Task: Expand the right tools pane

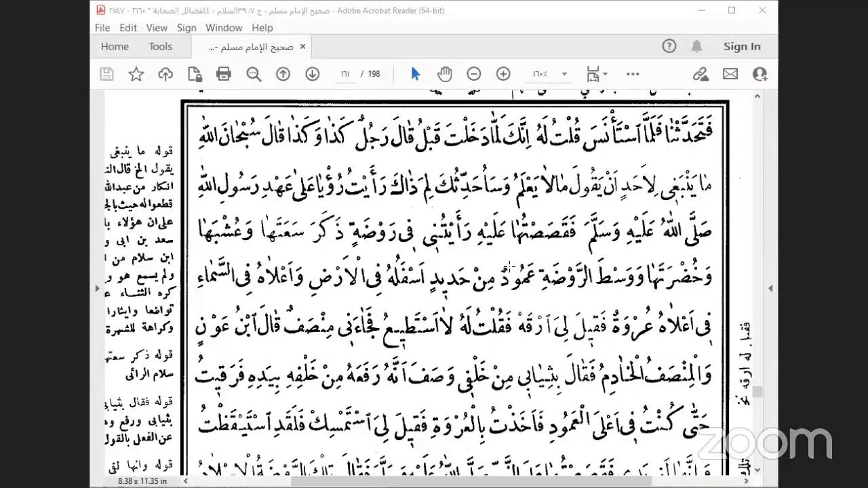Action: [x=770, y=288]
